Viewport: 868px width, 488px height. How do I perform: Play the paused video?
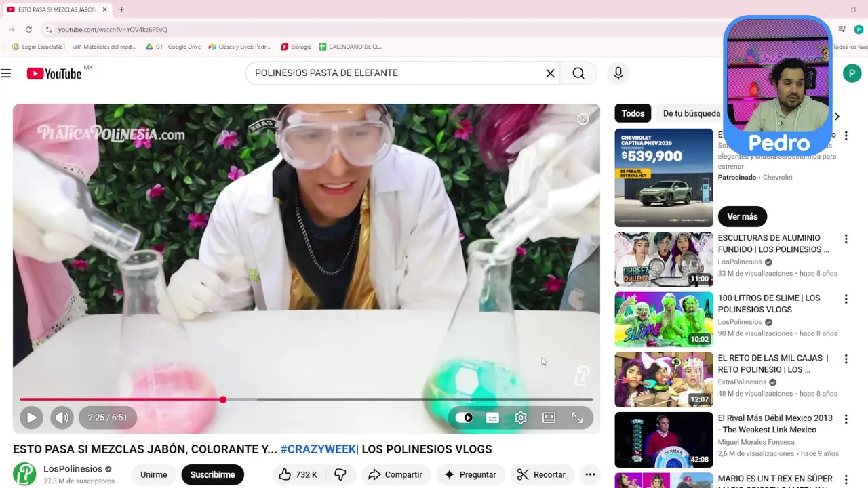pyautogui.click(x=31, y=418)
